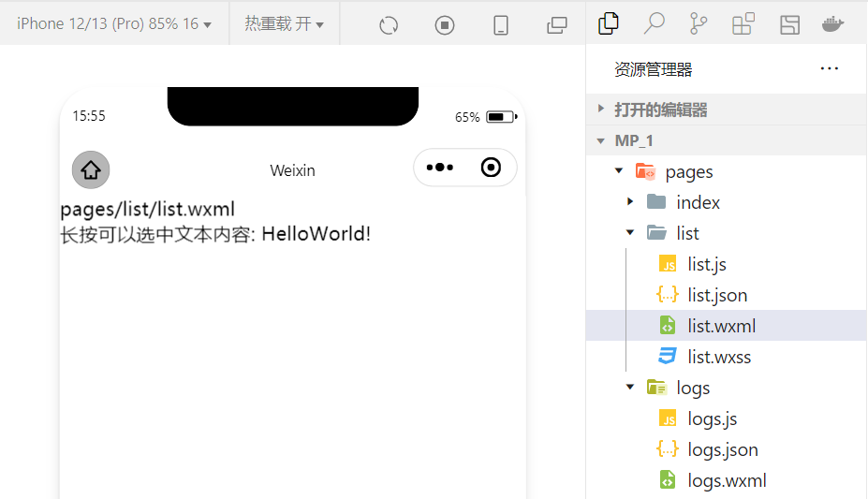Tap the three-dot menu in mini program capsule
Image resolution: width=868 pixels, height=499 pixels.
pyautogui.click(x=440, y=167)
